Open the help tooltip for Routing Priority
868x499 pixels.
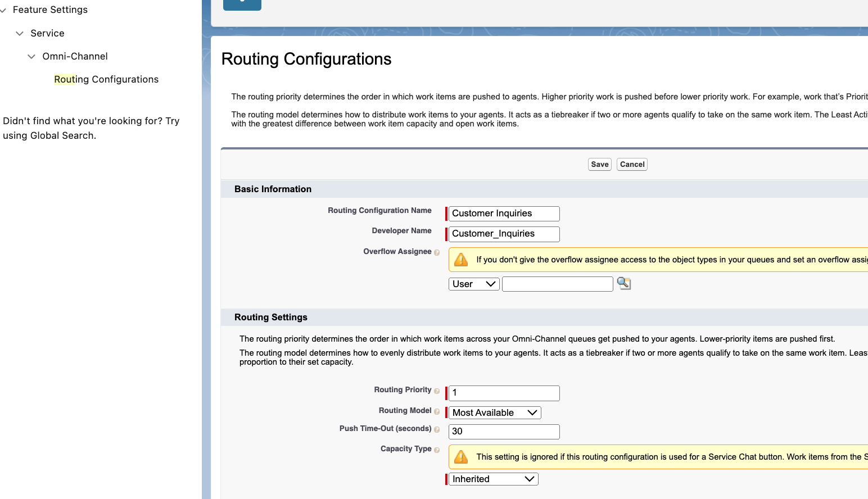(x=437, y=391)
